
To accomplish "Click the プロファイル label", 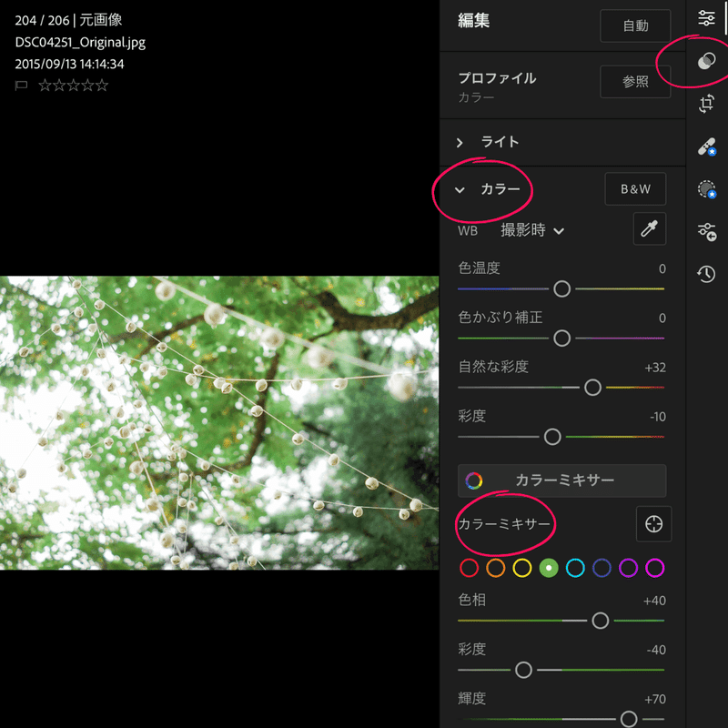I will (497, 78).
